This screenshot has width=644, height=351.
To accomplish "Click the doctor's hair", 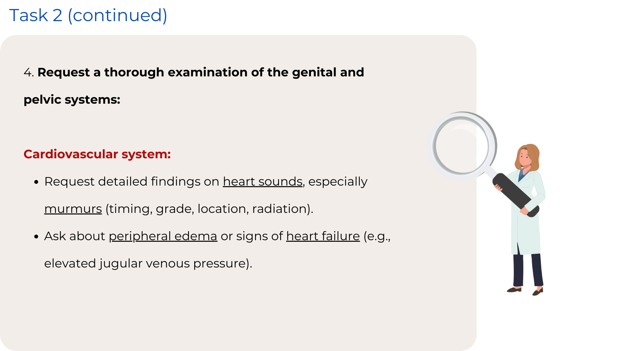I will 533,153.
